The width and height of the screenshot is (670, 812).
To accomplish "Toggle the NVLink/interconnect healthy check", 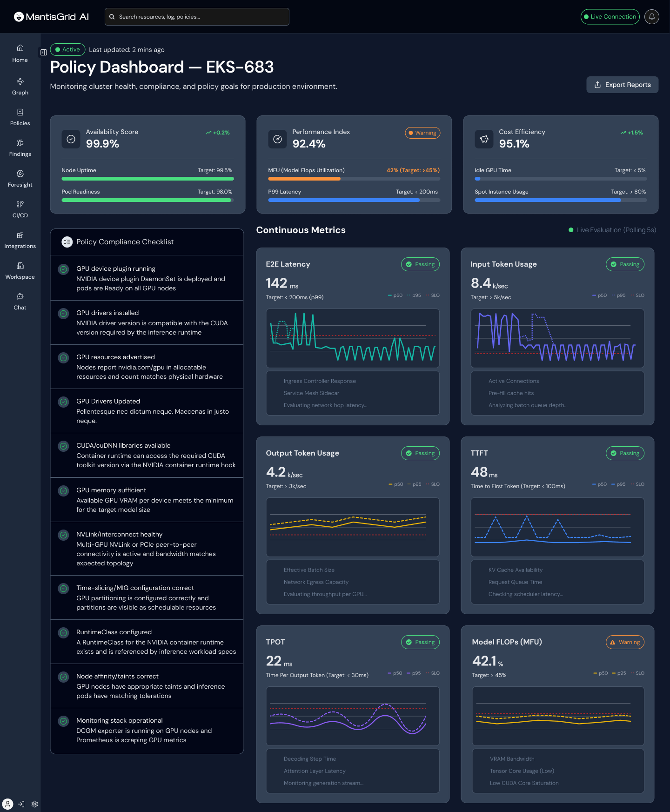I will pyautogui.click(x=64, y=535).
